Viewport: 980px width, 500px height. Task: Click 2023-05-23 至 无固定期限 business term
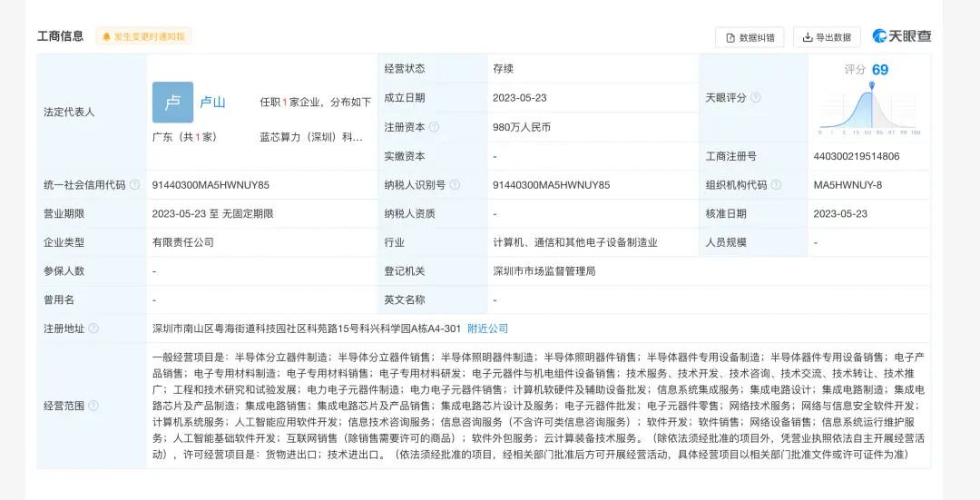click(x=212, y=214)
